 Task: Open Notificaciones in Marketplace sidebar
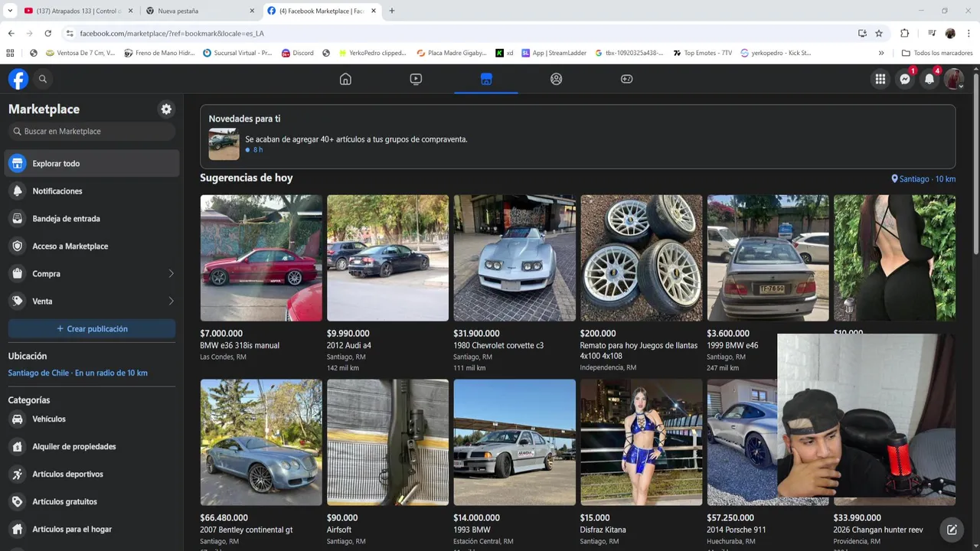(92, 191)
